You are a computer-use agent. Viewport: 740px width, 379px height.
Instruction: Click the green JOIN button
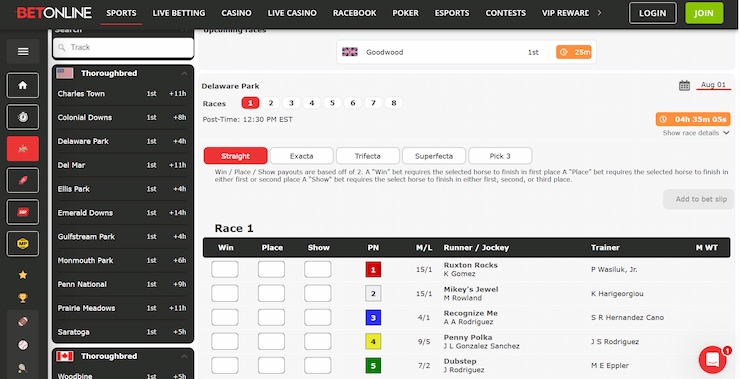704,13
